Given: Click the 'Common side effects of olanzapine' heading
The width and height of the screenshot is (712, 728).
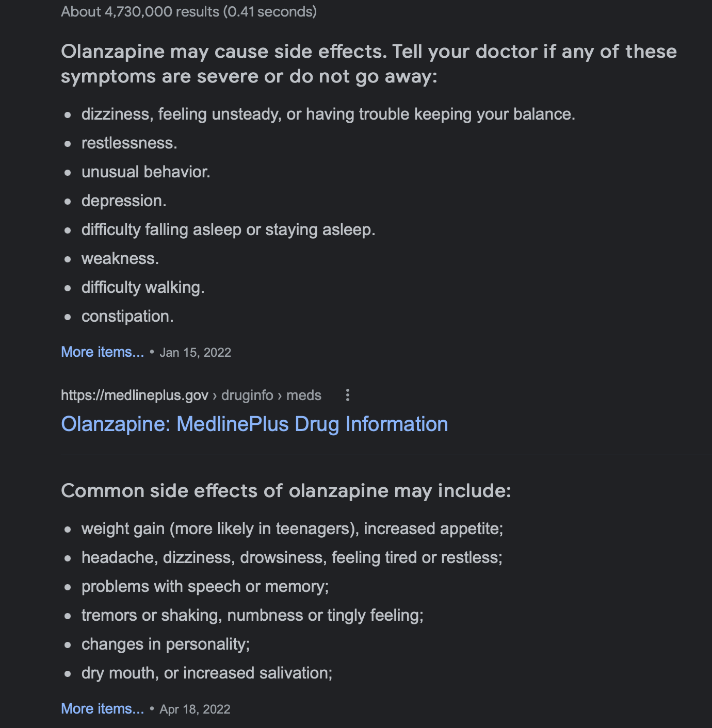Looking at the screenshot, I should [286, 491].
